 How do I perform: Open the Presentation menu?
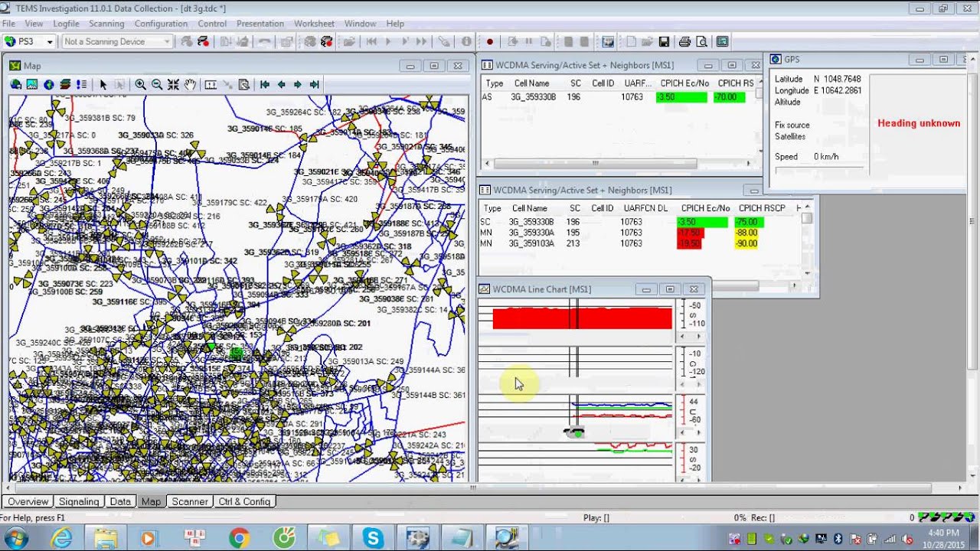260,24
